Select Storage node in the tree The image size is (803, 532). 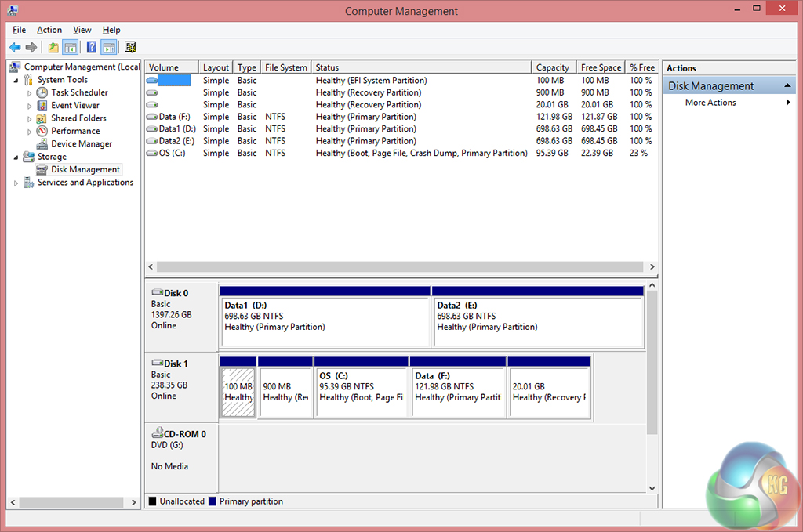[x=52, y=157]
